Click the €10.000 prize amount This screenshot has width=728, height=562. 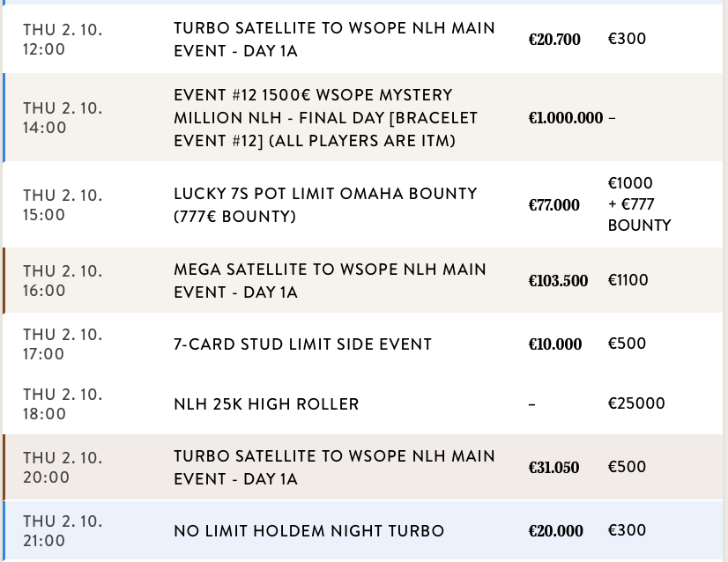click(554, 344)
